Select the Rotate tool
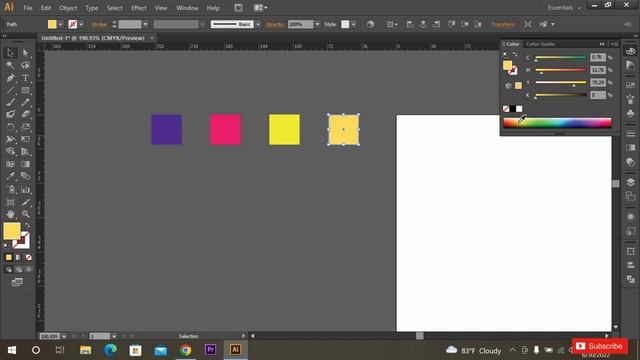Screen dimensions: 640x360 11,127
